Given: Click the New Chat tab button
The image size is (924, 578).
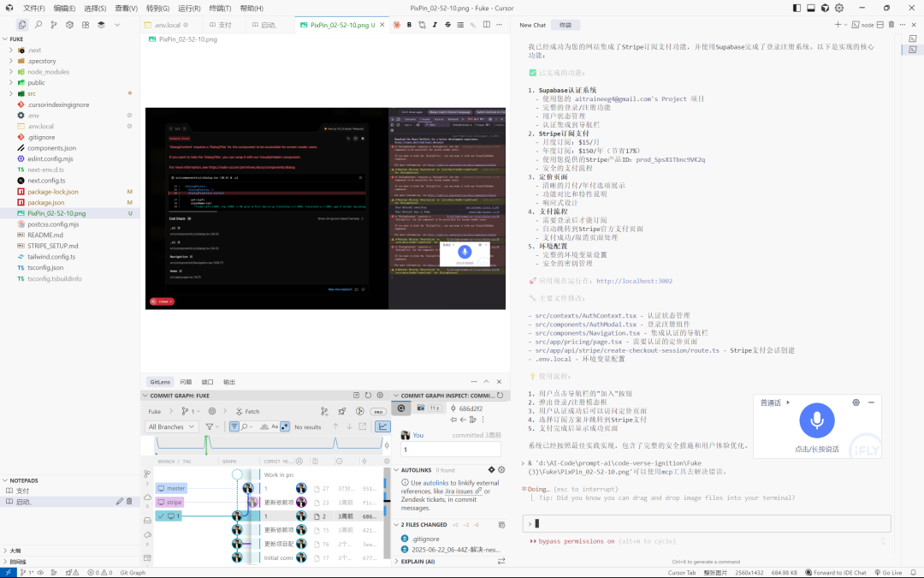Looking at the screenshot, I should tap(533, 25).
